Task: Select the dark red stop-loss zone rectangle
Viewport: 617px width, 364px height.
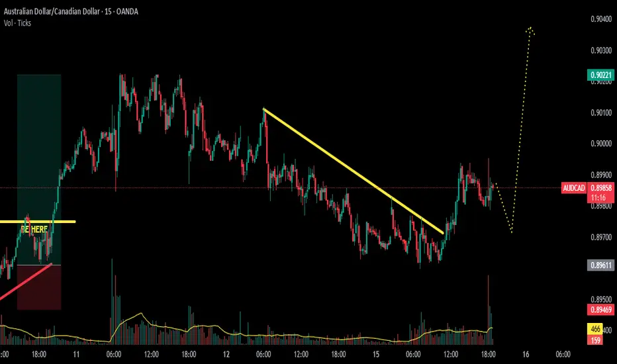Action: pyautogui.click(x=39, y=287)
